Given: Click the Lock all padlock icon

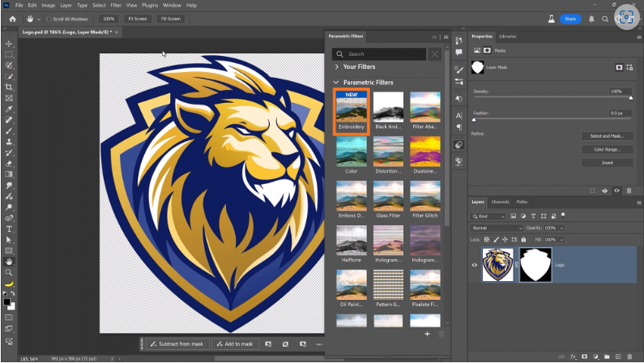Looking at the screenshot, I should point(523,240).
